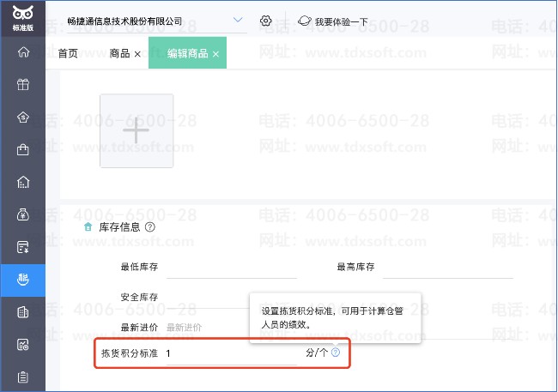Open the clipboard icon in the sidebar
558x392 pixels.
point(23,377)
